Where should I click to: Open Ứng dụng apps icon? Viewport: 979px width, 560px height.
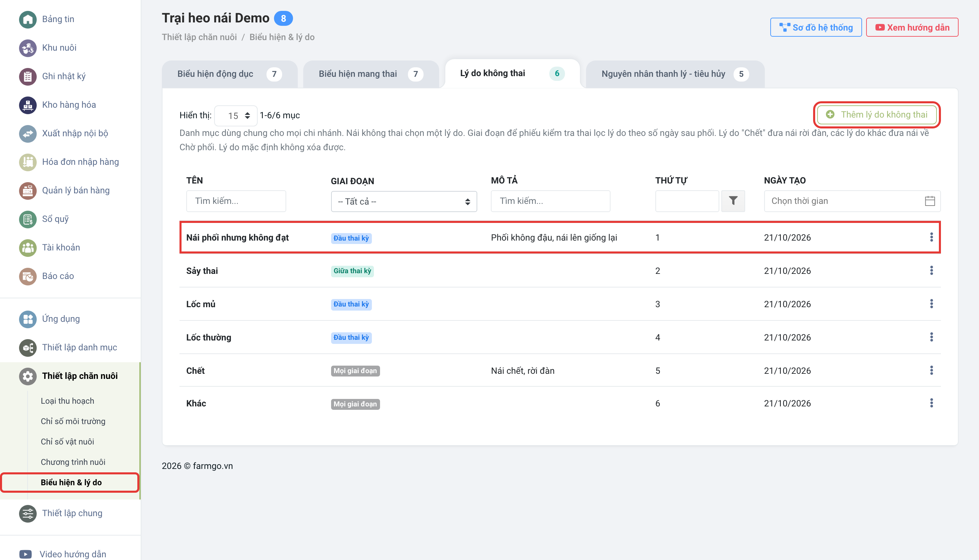(x=28, y=319)
